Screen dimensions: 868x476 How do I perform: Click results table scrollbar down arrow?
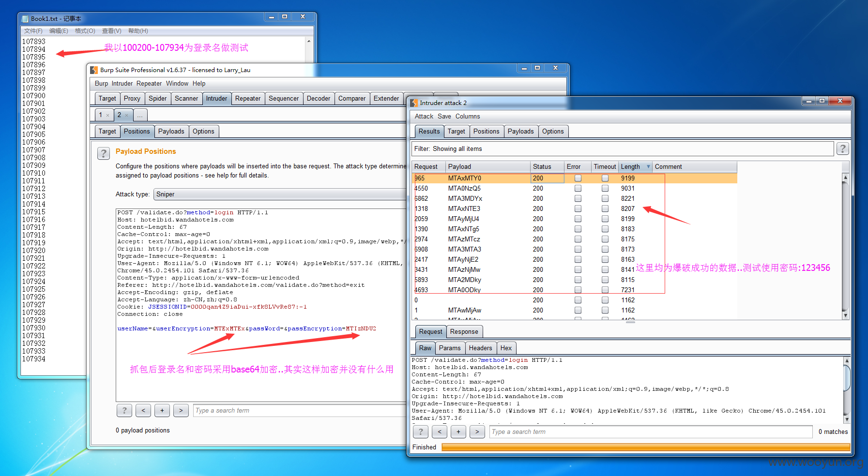tap(846, 315)
